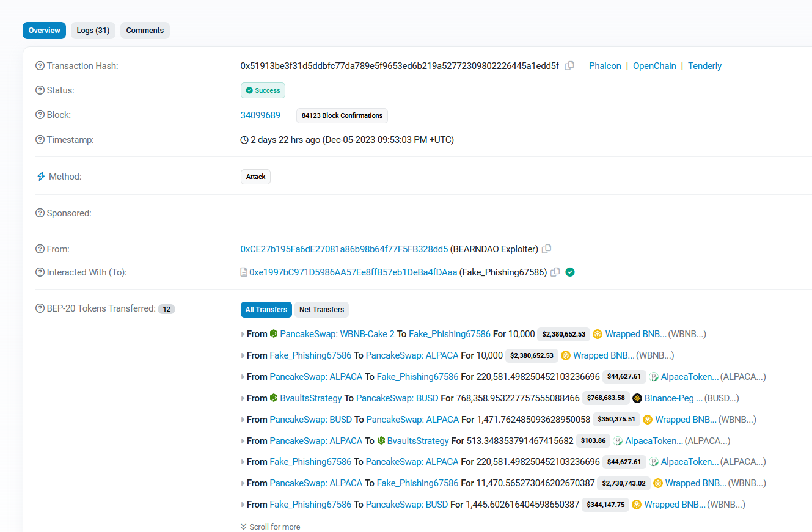Open the contract address 0xe1997bC971D5
This screenshot has width=812, height=532.
point(353,272)
